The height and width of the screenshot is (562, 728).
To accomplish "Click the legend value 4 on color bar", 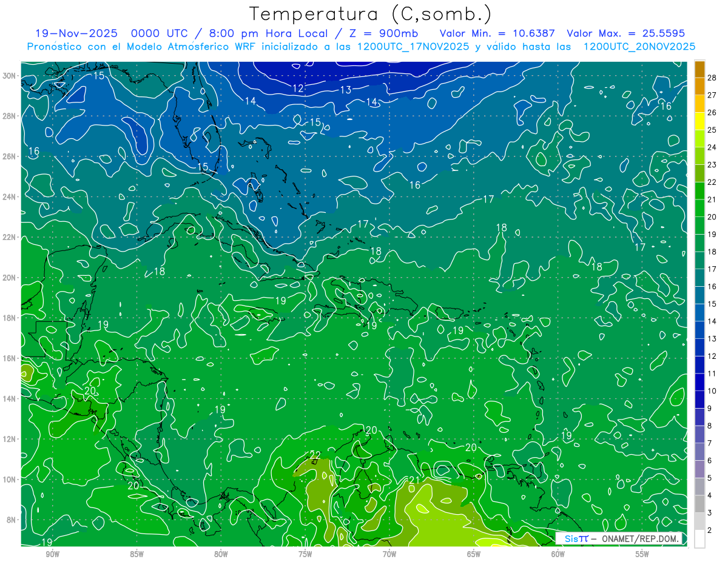I will coord(709,495).
